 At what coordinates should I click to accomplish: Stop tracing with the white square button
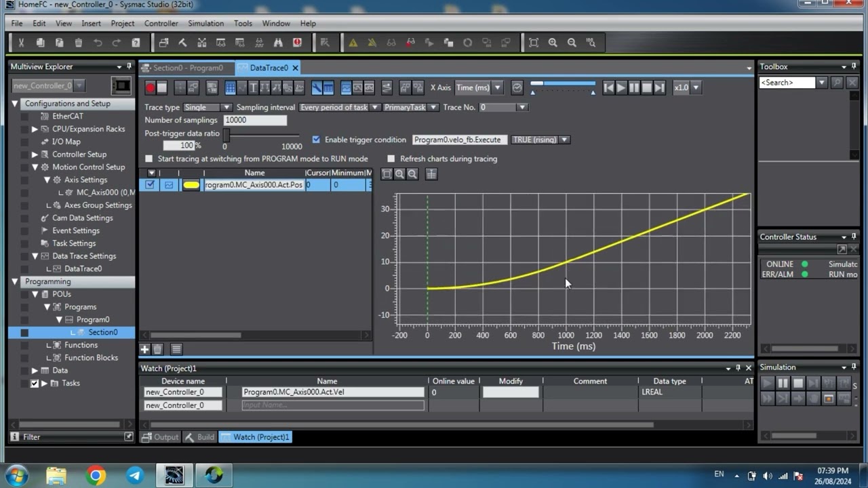[161, 87]
